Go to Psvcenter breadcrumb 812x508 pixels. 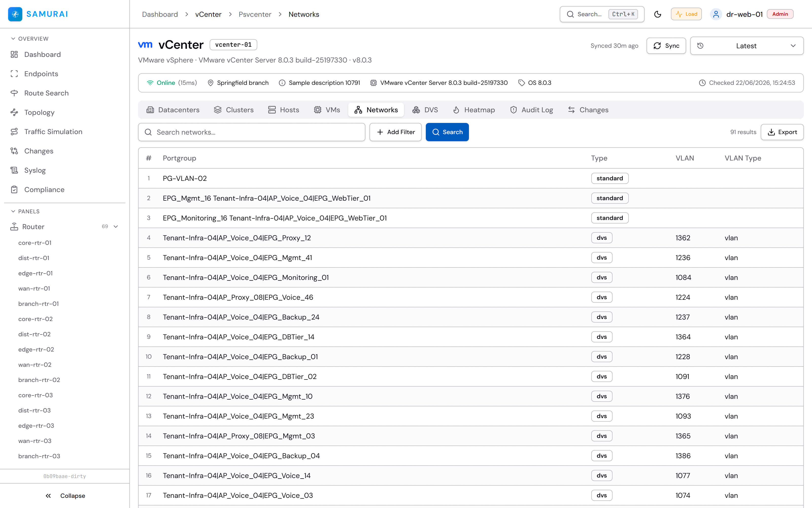pos(255,14)
